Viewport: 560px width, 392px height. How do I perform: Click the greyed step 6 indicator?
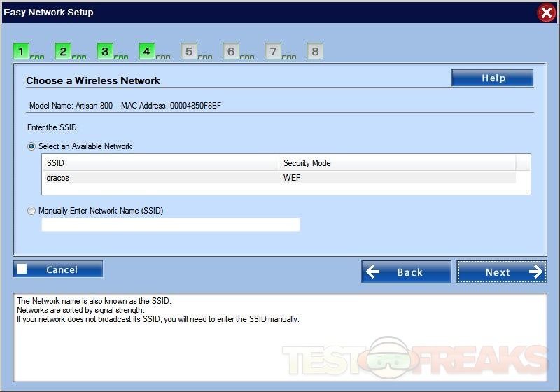pos(231,51)
